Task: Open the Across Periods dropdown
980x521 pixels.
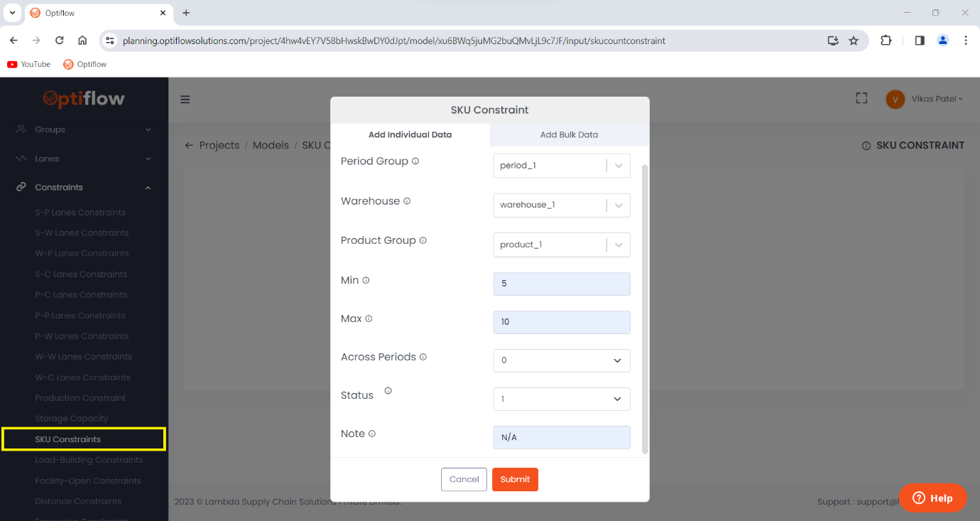Action: click(561, 360)
